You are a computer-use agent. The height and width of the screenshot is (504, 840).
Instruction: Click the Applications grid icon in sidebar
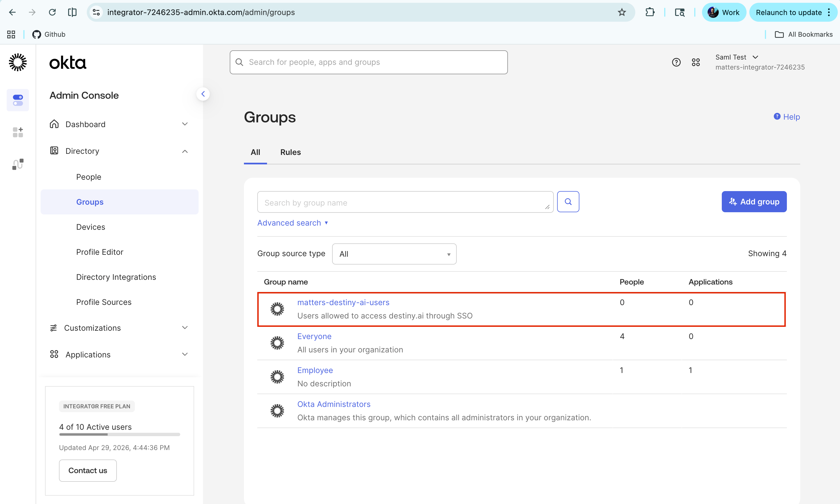click(x=54, y=354)
